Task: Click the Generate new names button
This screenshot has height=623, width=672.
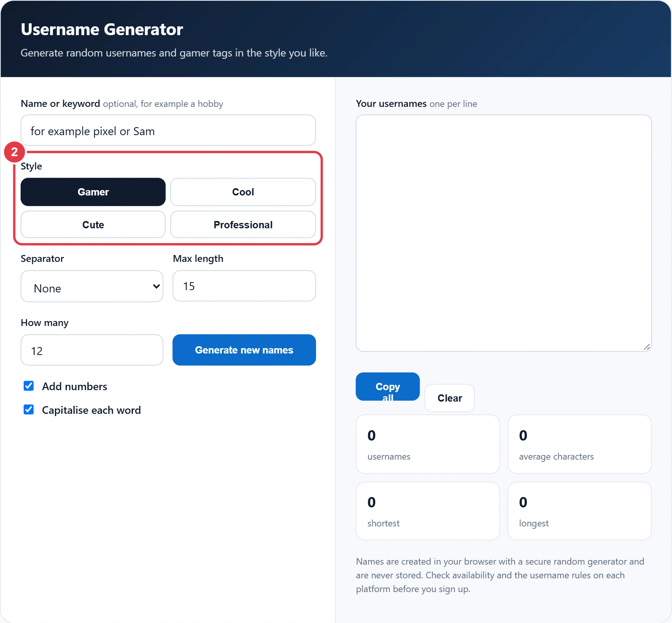Action: 244,350
